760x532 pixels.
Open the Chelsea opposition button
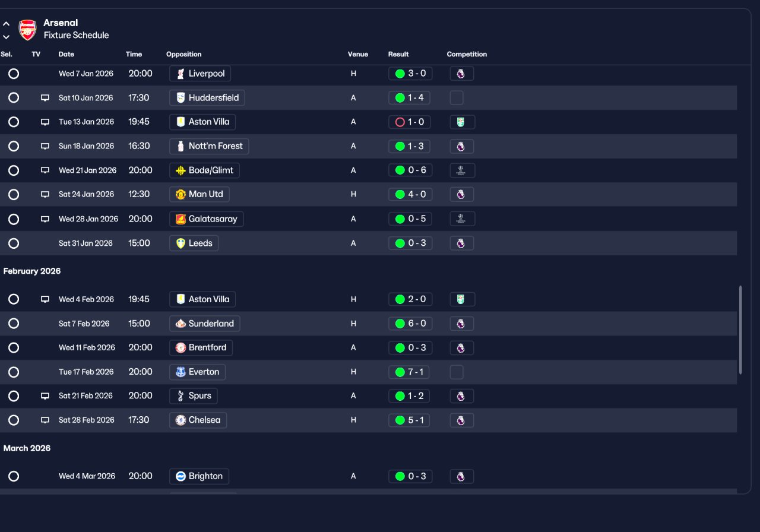pos(198,420)
